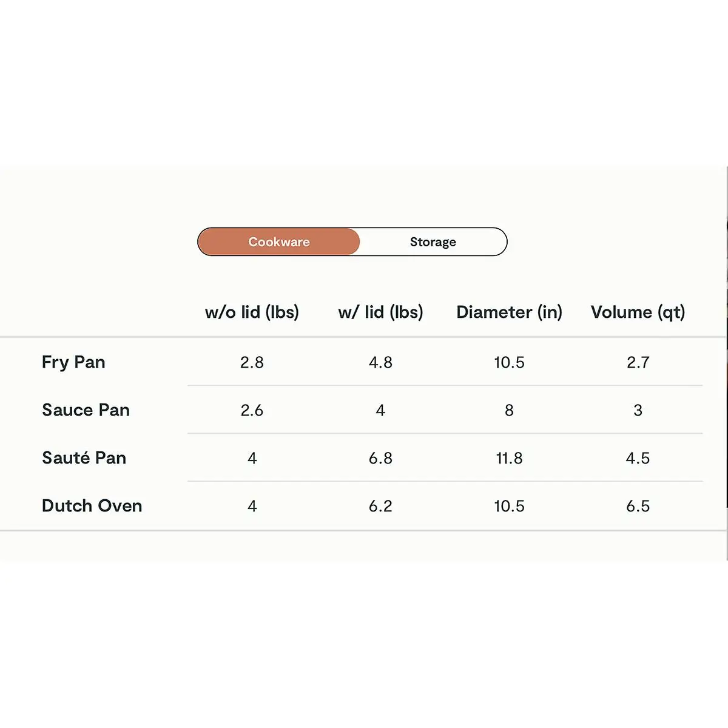
Task: Click Fry Pan weight without lid 2.8
Action: [252, 363]
